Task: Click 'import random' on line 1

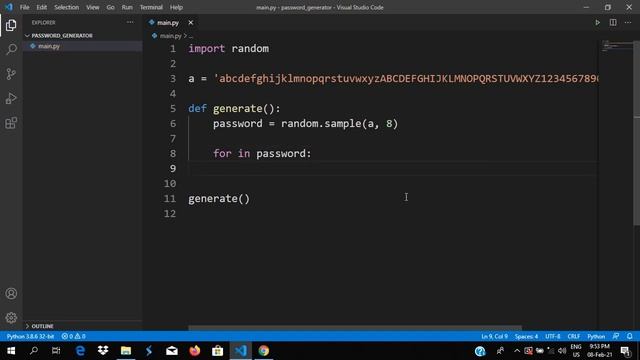Action: (x=228, y=49)
